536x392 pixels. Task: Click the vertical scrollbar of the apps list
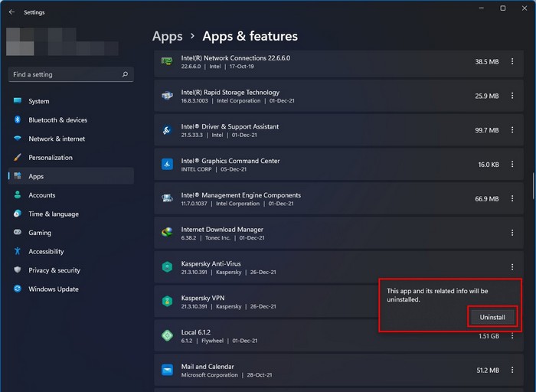pos(533,188)
